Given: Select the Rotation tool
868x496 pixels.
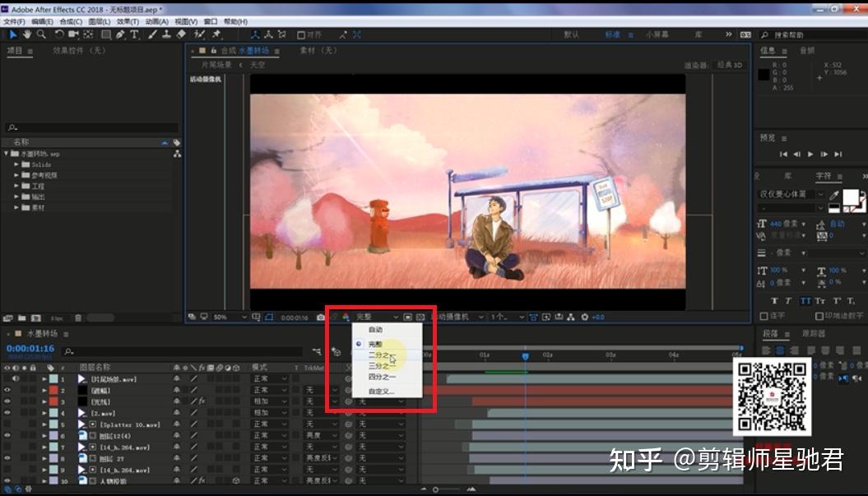Looking at the screenshot, I should click(x=59, y=35).
